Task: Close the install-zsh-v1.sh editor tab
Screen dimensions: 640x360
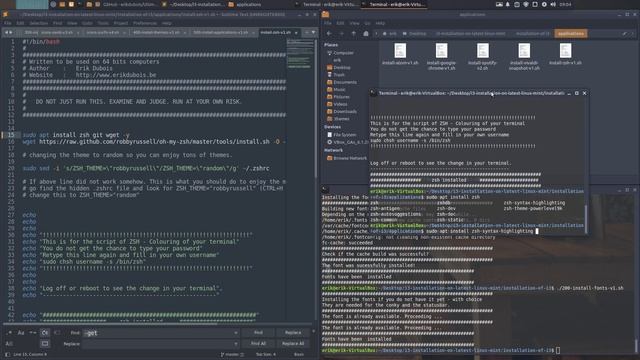Action: [296, 32]
